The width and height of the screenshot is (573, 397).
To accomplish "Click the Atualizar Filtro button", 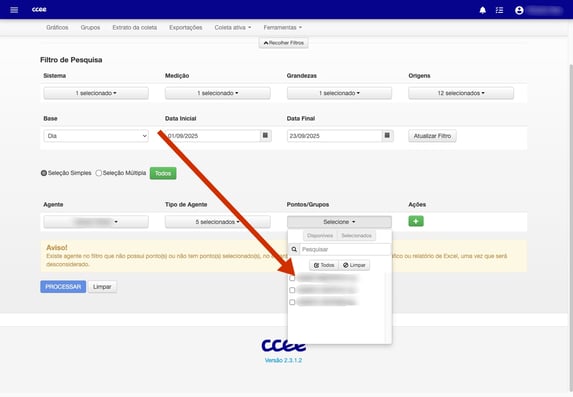I will click(x=432, y=136).
